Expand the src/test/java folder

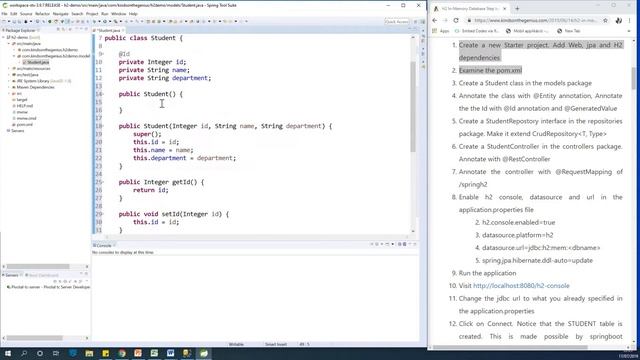click(x=9, y=75)
